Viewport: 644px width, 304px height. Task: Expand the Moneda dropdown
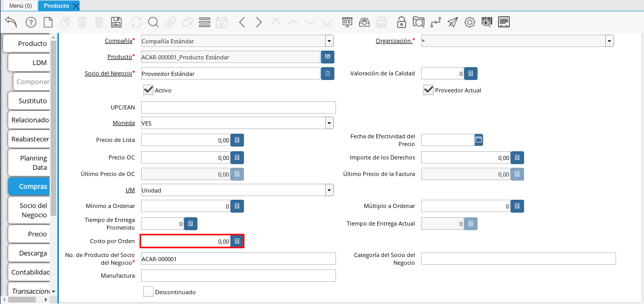[x=329, y=123]
